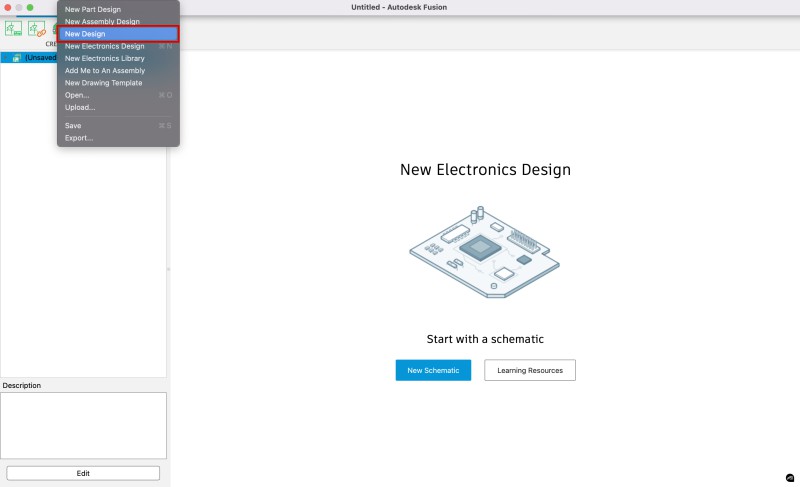Click the 'Description' label
This screenshot has height=487, width=800.
(21, 386)
